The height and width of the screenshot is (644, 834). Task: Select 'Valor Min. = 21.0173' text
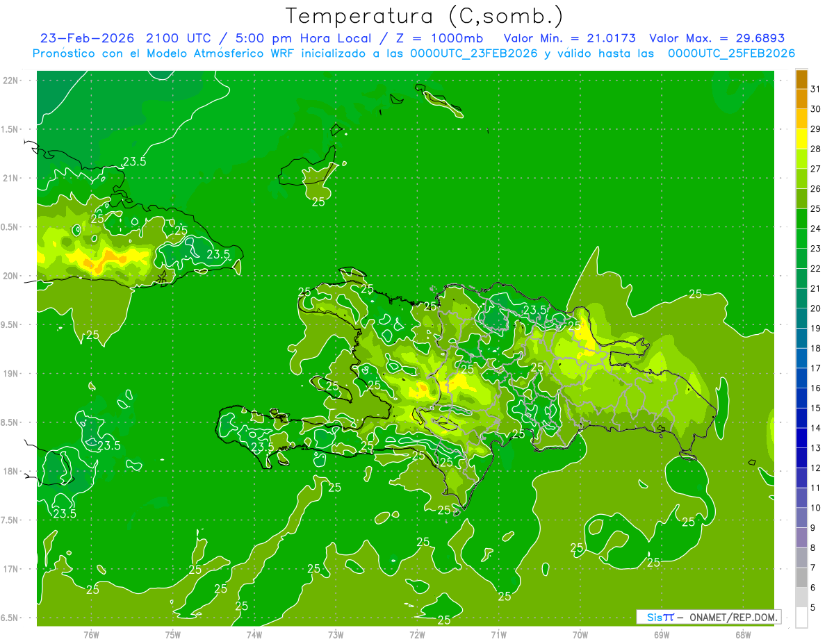[569, 38]
